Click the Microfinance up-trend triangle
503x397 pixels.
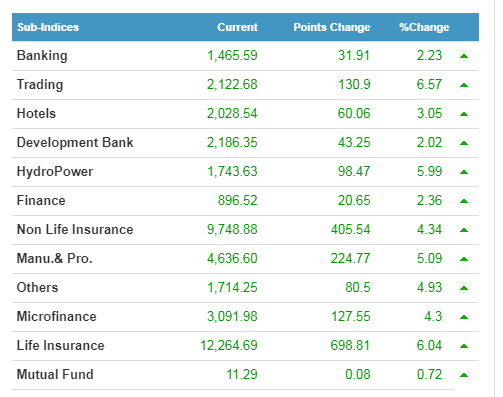pos(464,317)
